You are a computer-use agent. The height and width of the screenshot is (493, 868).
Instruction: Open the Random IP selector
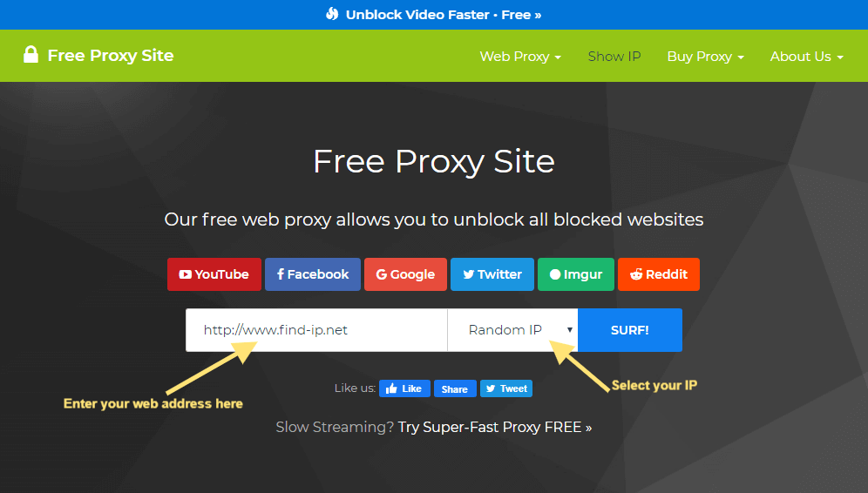pyautogui.click(x=512, y=330)
